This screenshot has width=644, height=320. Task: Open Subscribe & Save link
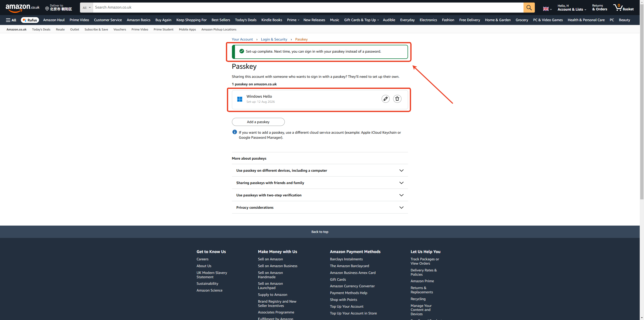[96, 29]
